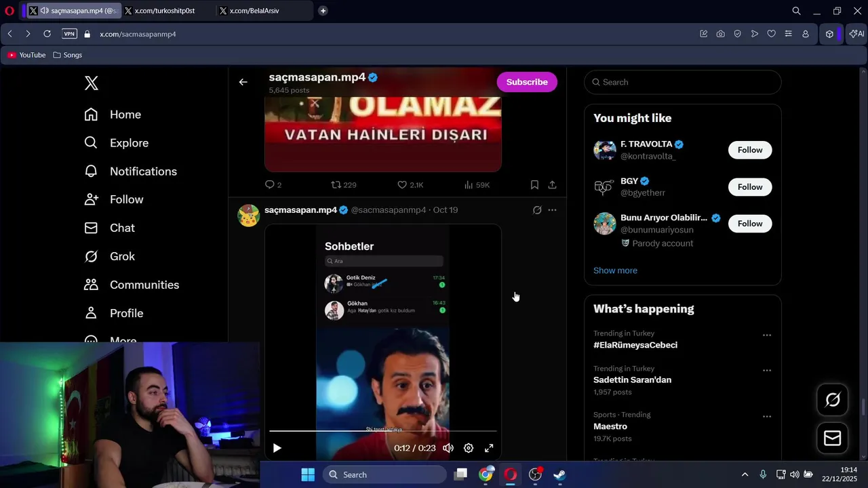
Task: Open Notifications in sidebar
Action: [130, 171]
